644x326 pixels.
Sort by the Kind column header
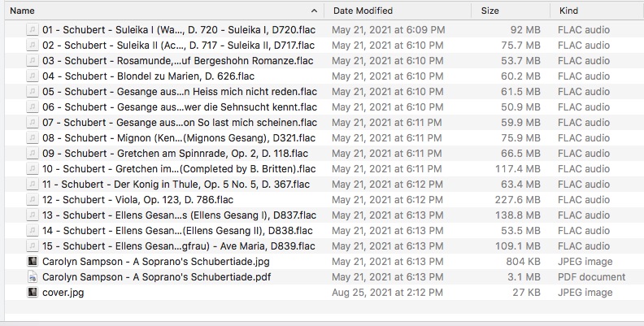point(568,11)
